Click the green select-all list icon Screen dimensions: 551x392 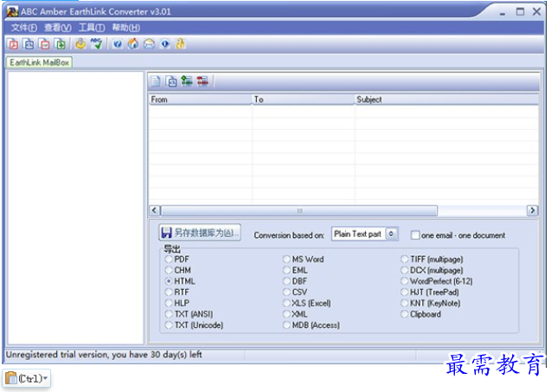point(187,81)
